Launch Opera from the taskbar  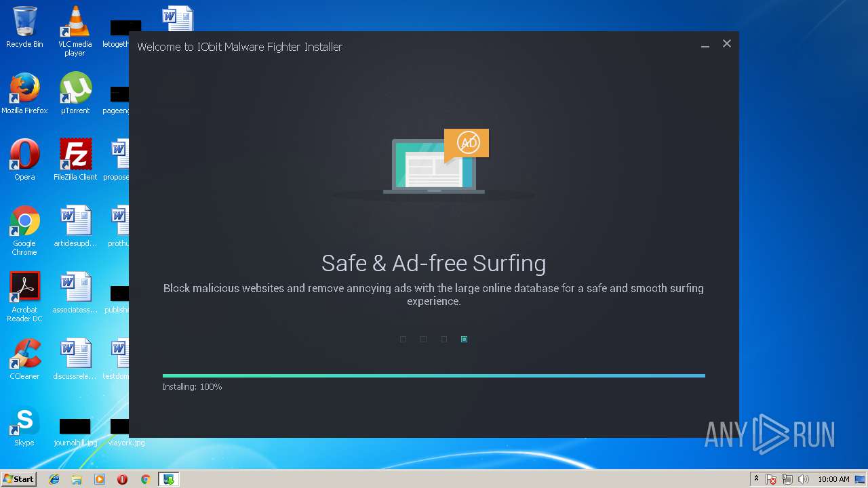[122, 479]
